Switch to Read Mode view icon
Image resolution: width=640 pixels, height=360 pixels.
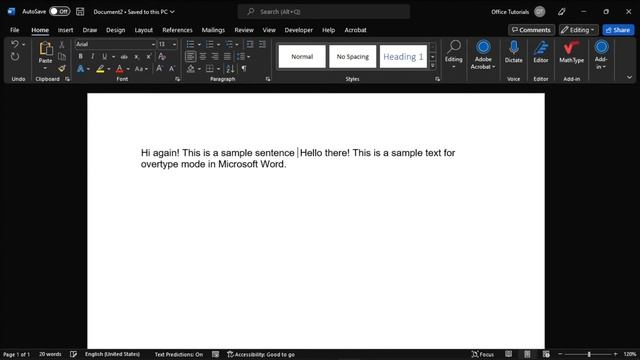click(x=508, y=354)
